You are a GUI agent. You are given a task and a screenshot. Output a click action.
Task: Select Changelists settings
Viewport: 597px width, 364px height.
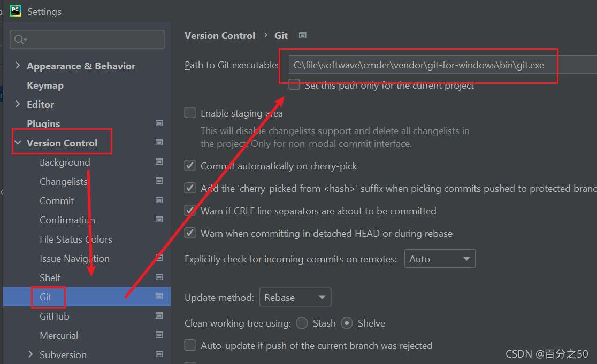[x=64, y=182]
